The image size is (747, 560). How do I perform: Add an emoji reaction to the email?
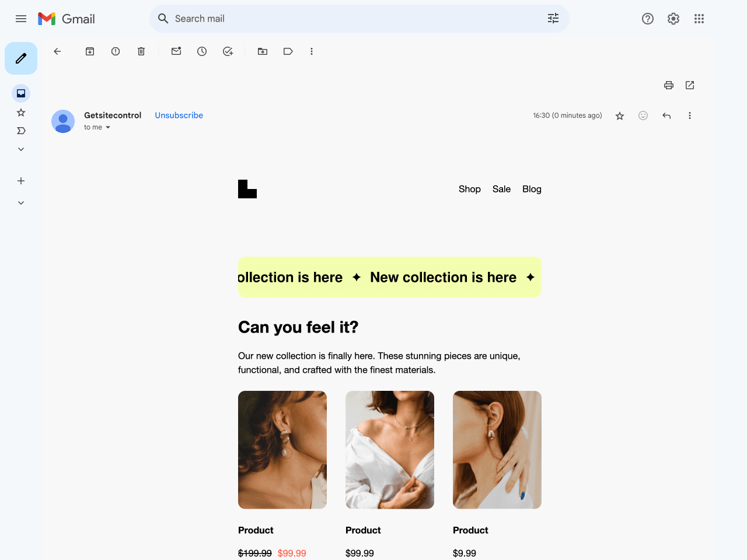click(643, 116)
